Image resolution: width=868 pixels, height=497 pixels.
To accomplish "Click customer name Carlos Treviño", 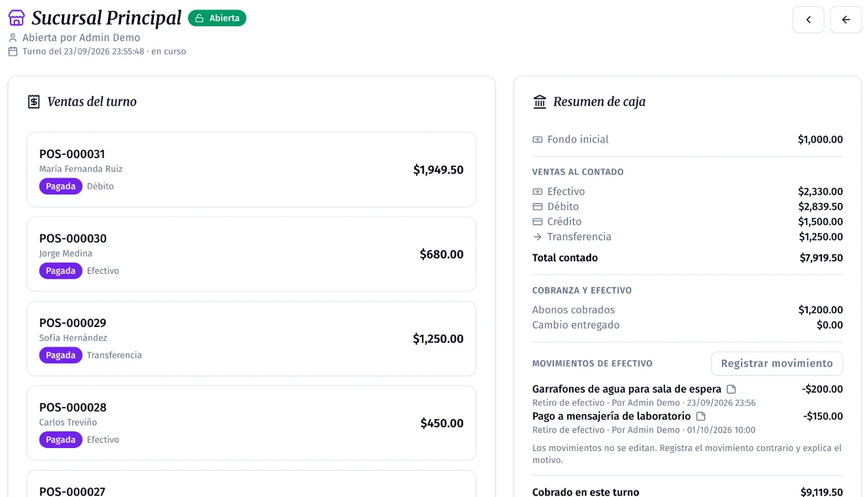I will [x=68, y=422].
